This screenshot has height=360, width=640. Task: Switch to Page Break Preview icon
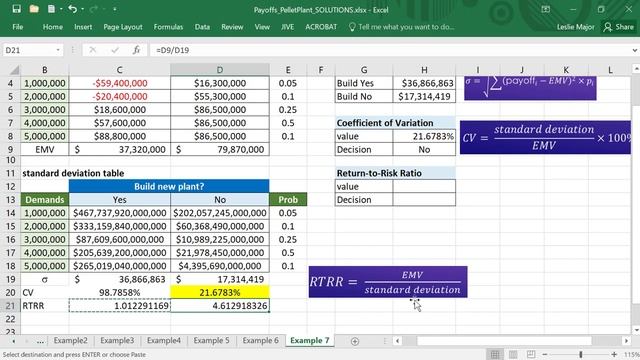[531, 355]
